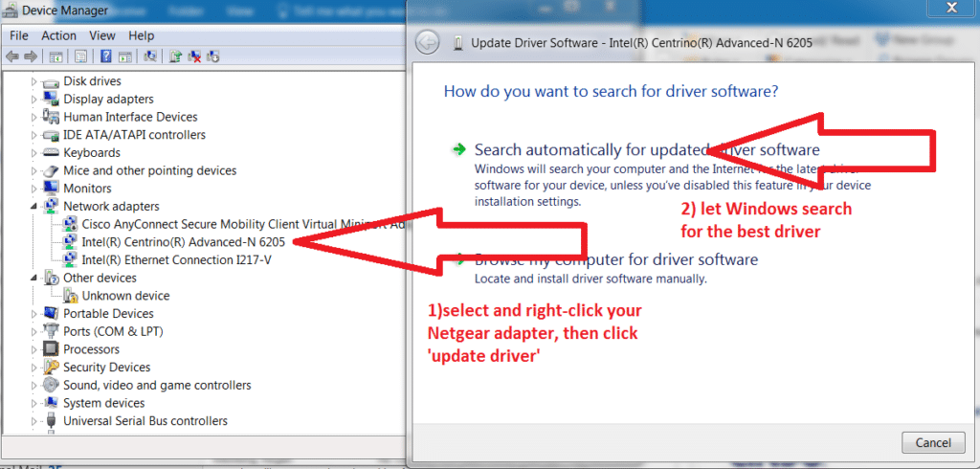Collapse the Network adapters node
The image size is (980, 469).
tap(34, 207)
